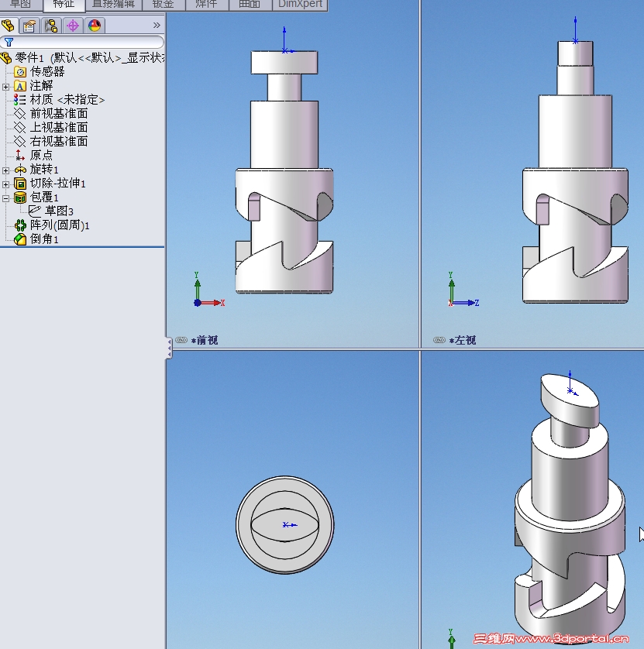This screenshot has width=644, height=649.
Task: Click the 阵列(圆周)1 circular pattern icon
Action: click(20, 225)
